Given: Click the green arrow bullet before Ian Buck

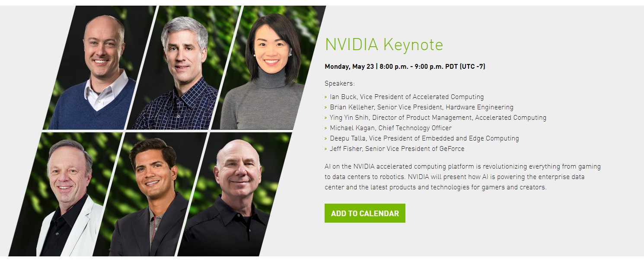Looking at the screenshot, I should pos(326,97).
